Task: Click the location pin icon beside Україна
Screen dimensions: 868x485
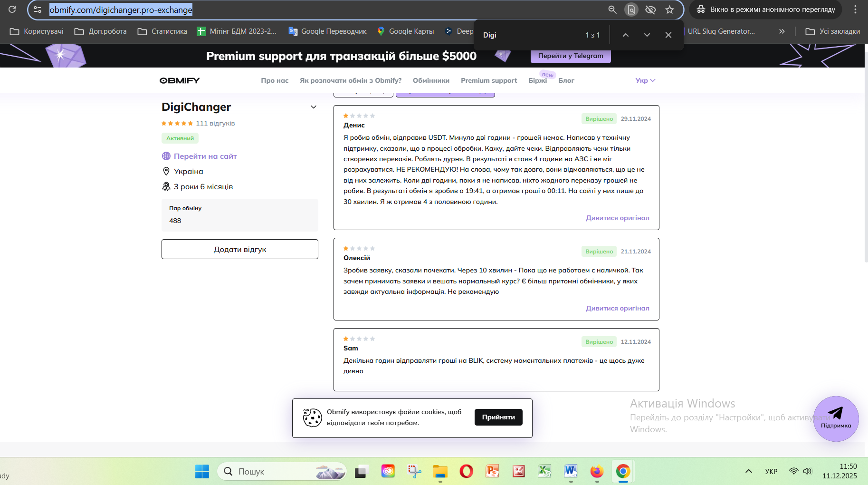Action: [x=166, y=171]
